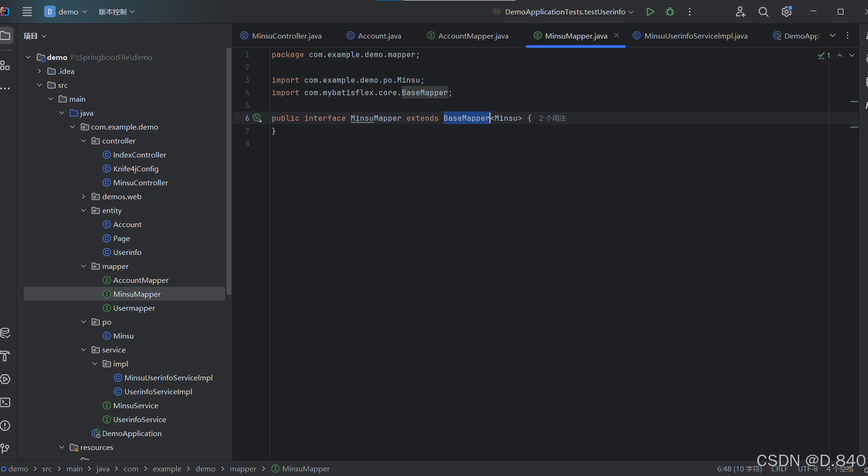Click the run gutter icon on line 6
This screenshot has width=868, height=476.
(257, 117)
